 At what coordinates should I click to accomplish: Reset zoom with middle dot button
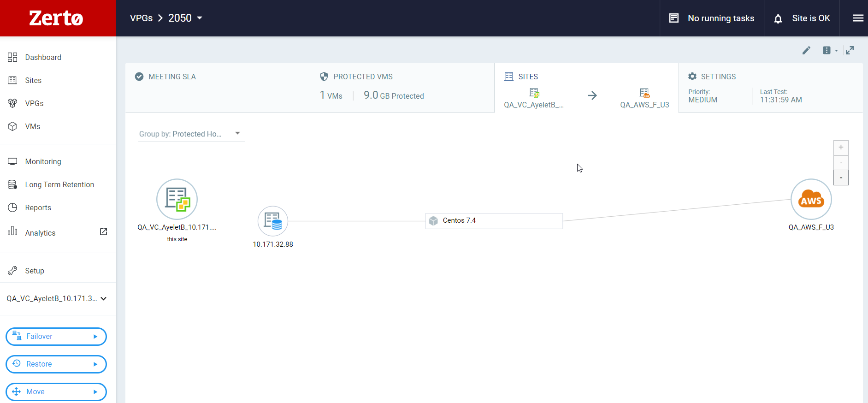[x=841, y=163]
